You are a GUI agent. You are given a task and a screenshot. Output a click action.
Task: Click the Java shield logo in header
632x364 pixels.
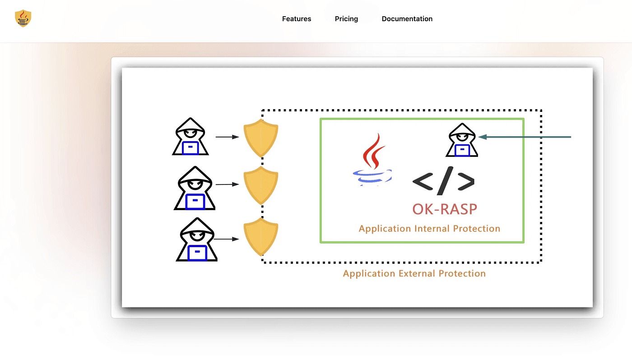[23, 18]
